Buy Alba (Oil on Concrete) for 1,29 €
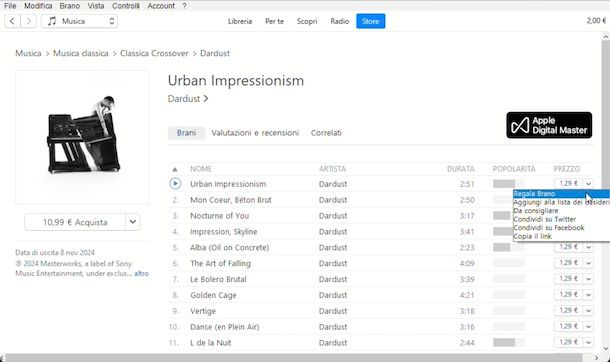610x362 pixels. (568, 247)
